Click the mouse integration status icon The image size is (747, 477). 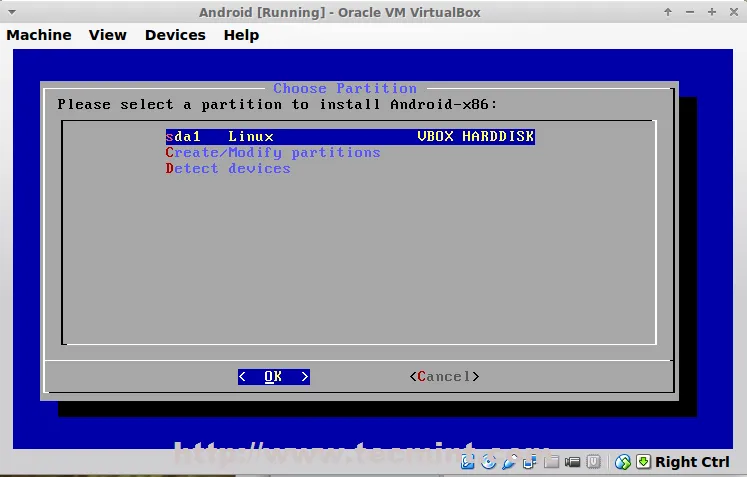pyautogui.click(x=622, y=462)
